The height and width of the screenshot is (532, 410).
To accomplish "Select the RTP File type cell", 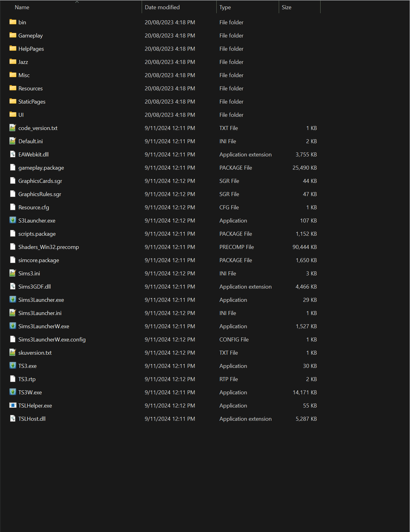I will (229, 379).
